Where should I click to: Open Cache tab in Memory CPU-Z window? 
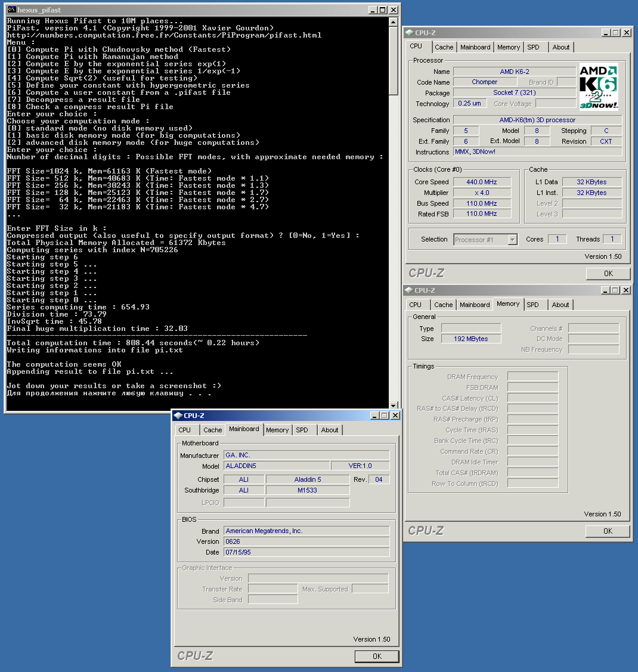click(444, 305)
